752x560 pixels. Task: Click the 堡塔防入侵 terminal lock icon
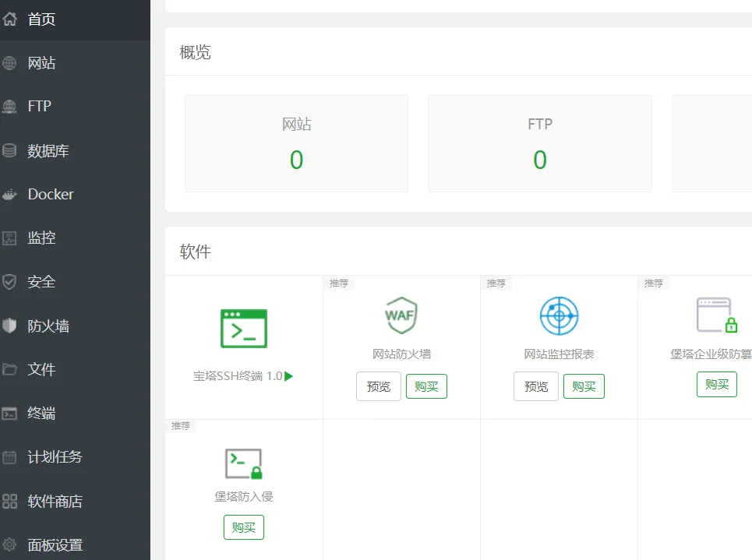(x=244, y=463)
